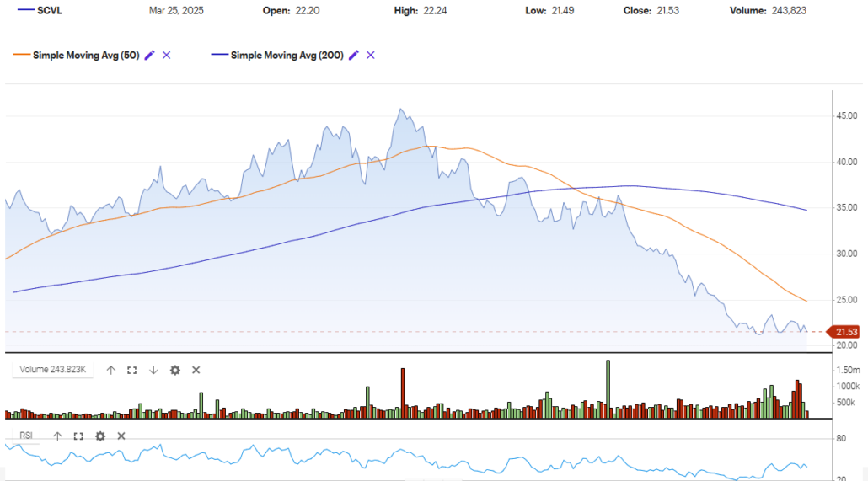This screenshot has width=868, height=481.
Task: Click the SCVL ticker legend
Action: tap(49, 10)
